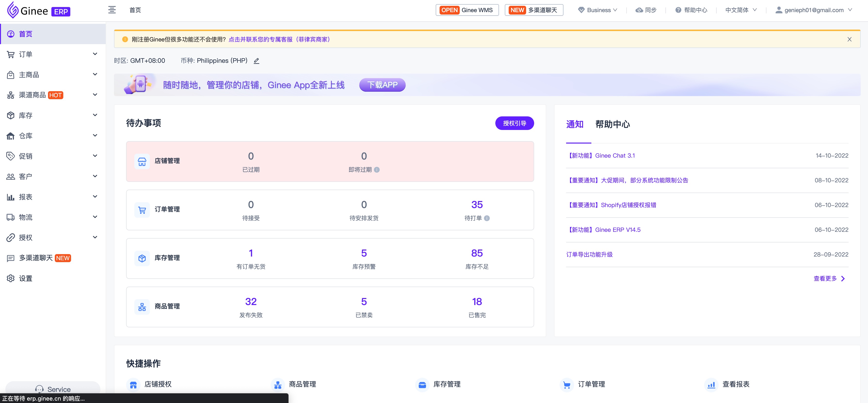Expand the 报表 sidebar menu chevron
Screen dimensions: 868x403
(x=95, y=196)
